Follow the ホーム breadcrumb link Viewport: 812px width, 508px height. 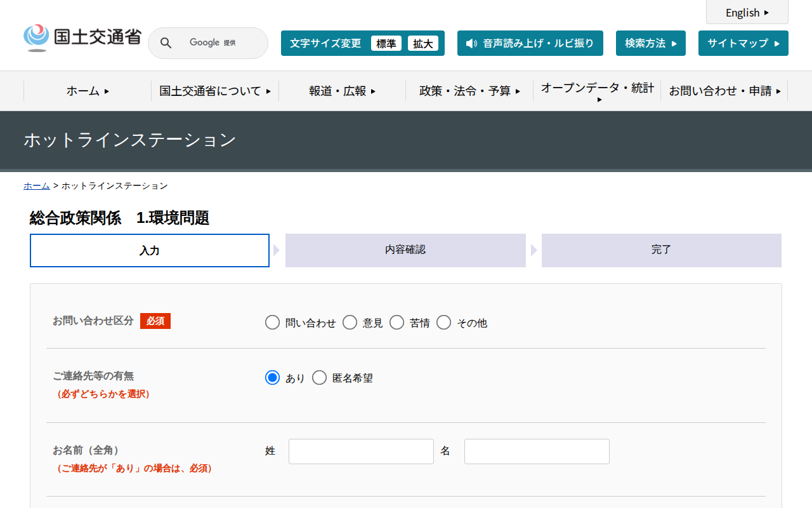[x=37, y=185]
